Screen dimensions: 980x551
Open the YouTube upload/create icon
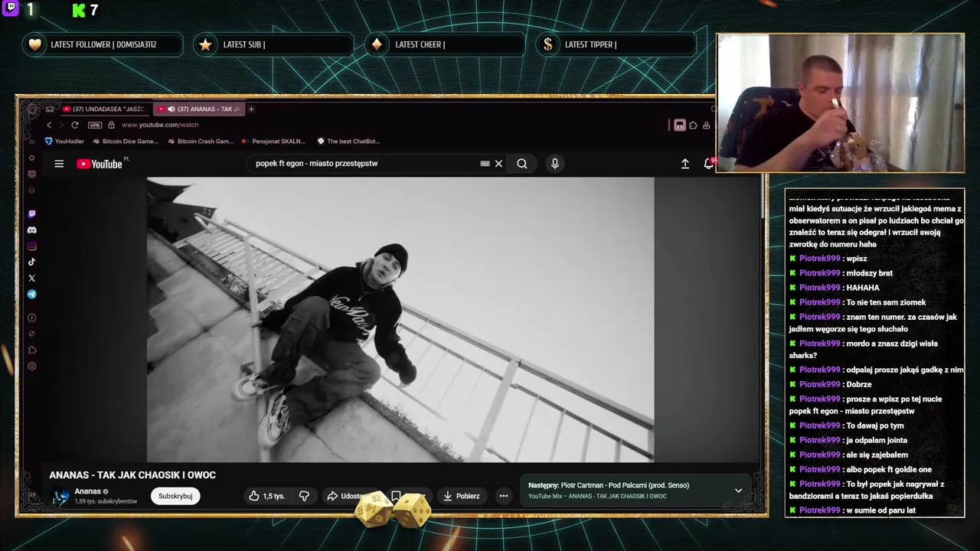(x=685, y=164)
